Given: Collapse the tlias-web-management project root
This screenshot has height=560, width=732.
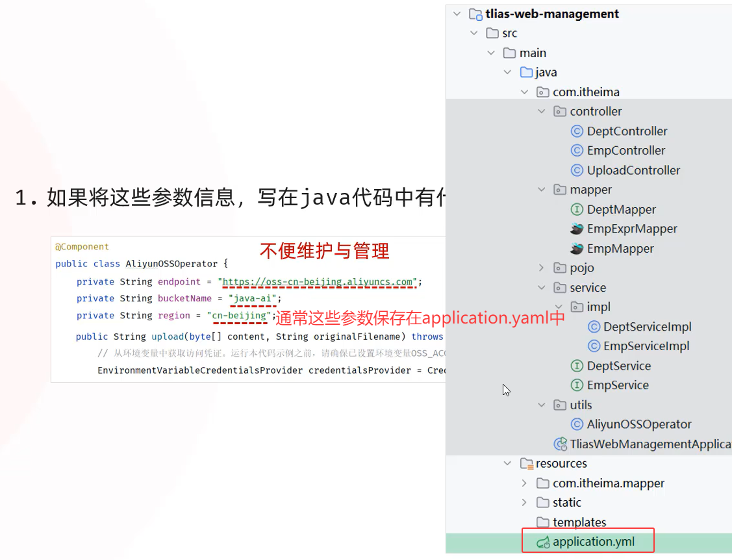Looking at the screenshot, I should pos(457,14).
